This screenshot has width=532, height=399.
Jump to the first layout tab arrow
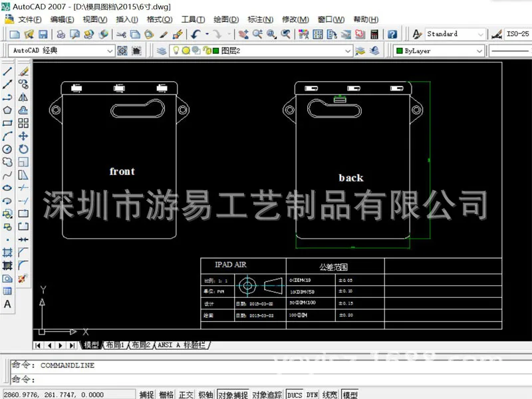pyautogui.click(x=38, y=345)
